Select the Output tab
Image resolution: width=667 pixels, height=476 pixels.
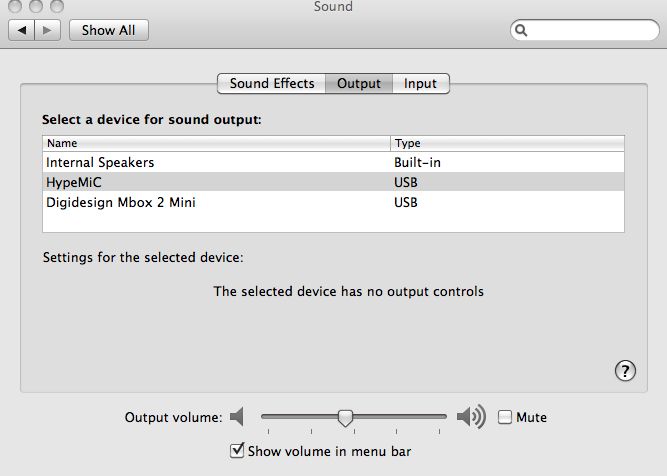point(359,83)
